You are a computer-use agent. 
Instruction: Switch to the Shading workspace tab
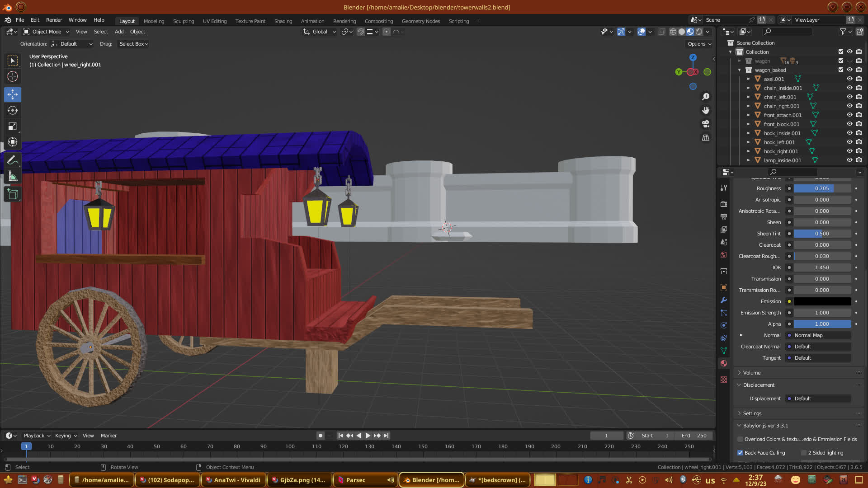[x=283, y=21]
